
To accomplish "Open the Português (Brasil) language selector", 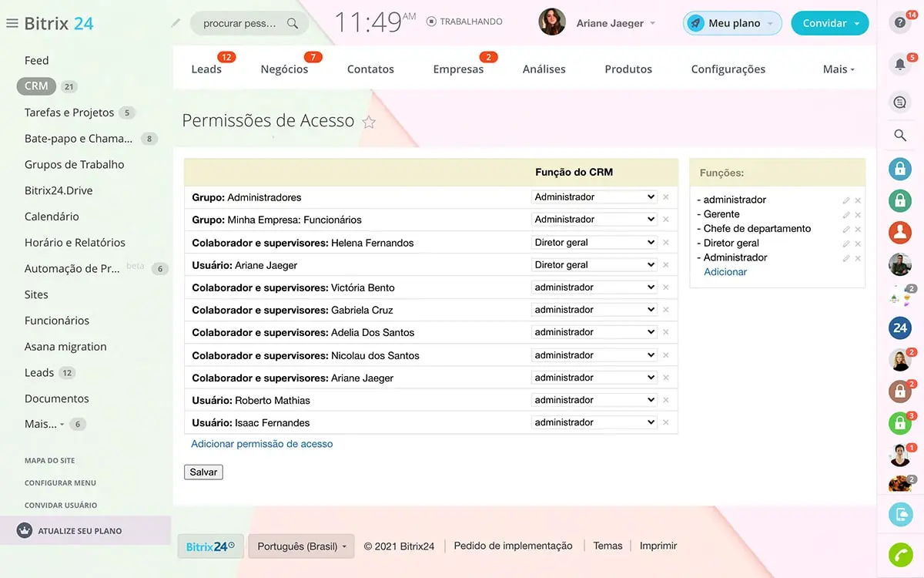I will [301, 546].
